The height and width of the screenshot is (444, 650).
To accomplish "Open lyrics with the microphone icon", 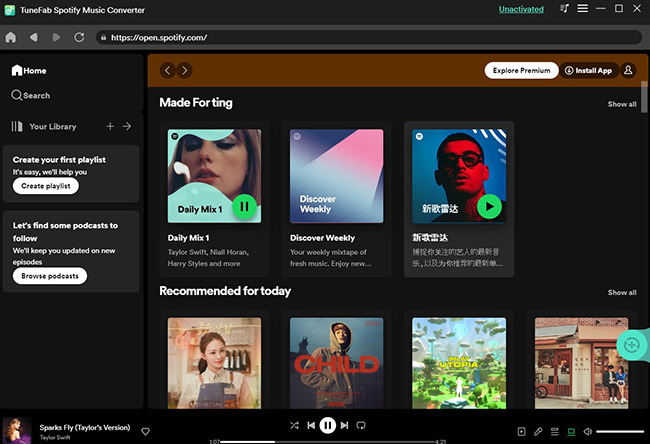I will coord(538,432).
